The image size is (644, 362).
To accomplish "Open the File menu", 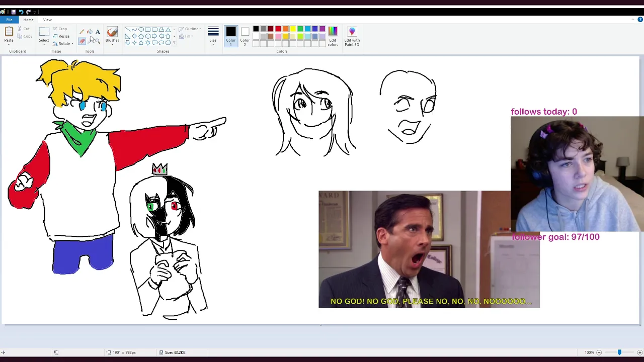I will (x=9, y=20).
